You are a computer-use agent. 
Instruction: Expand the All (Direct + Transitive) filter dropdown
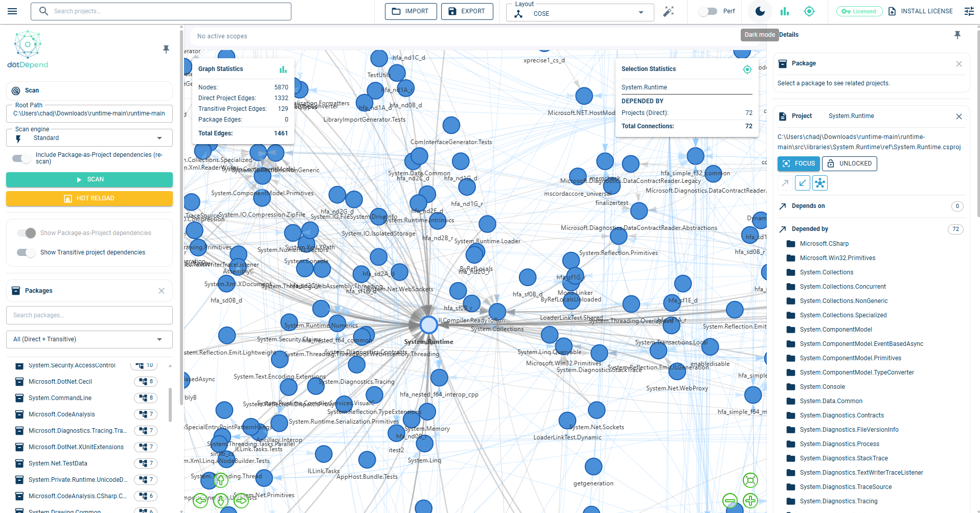89,339
